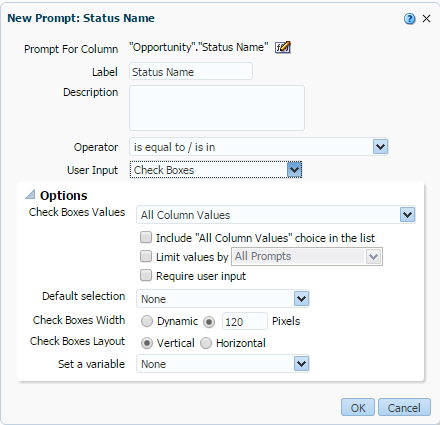Viewport: 440px width, 425px height.
Task: Tick the Require user input checkbox
Action: pos(146,276)
